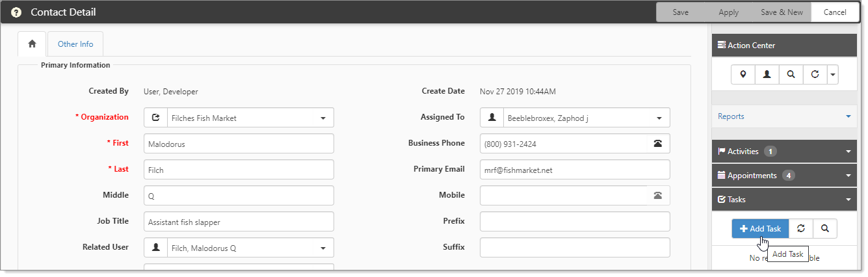Collapse the Tasks panel arrow
This screenshot has height=277, width=868.
[x=848, y=200]
